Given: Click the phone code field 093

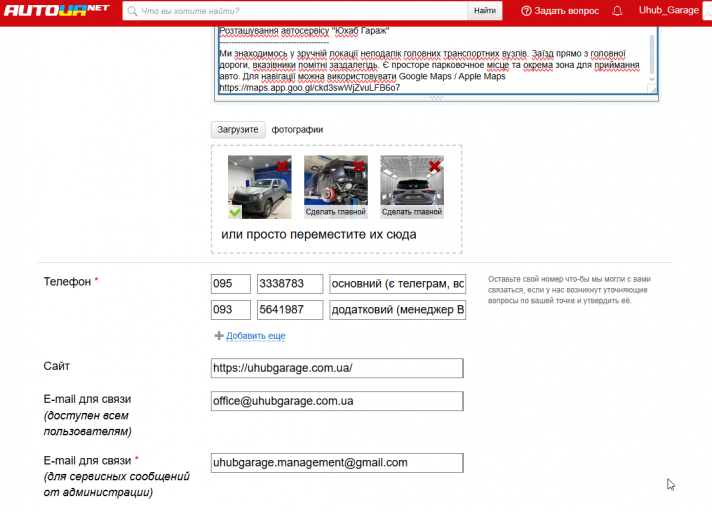Looking at the screenshot, I should [231, 310].
